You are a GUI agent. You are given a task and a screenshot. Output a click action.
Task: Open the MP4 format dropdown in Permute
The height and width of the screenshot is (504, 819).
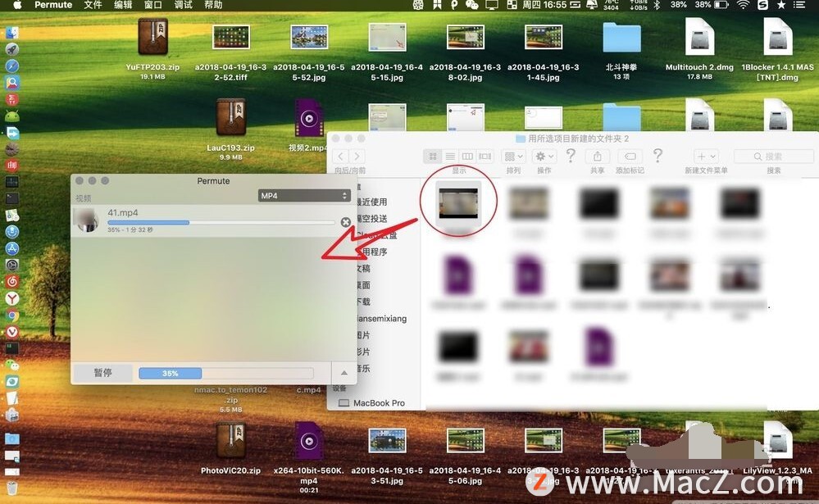tap(304, 195)
